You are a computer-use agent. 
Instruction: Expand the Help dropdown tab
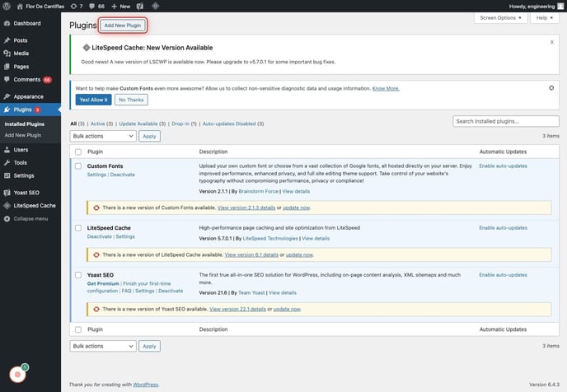(x=544, y=17)
